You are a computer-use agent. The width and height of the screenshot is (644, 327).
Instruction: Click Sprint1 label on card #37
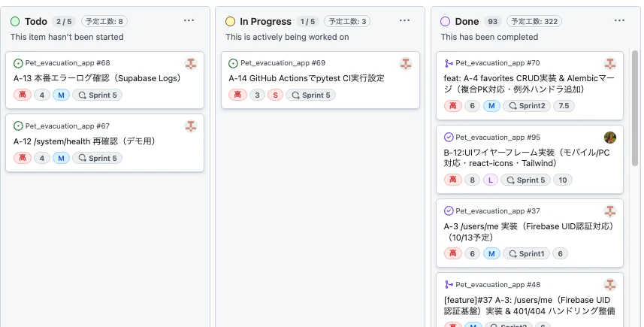pos(527,254)
